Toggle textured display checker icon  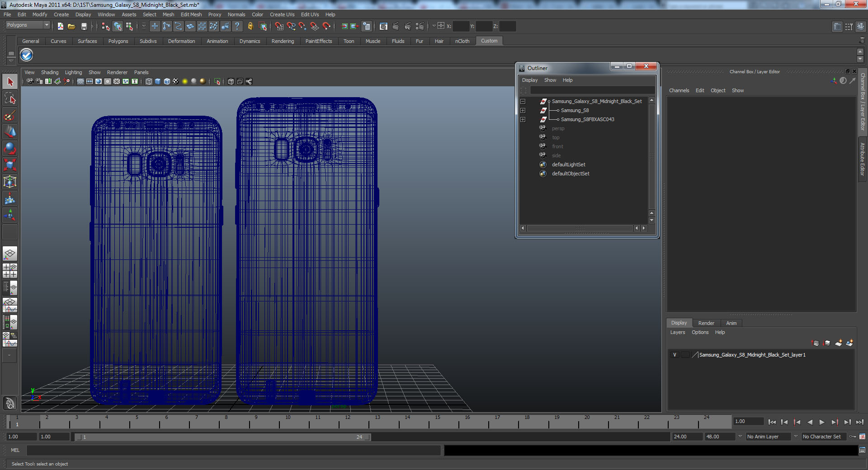175,81
